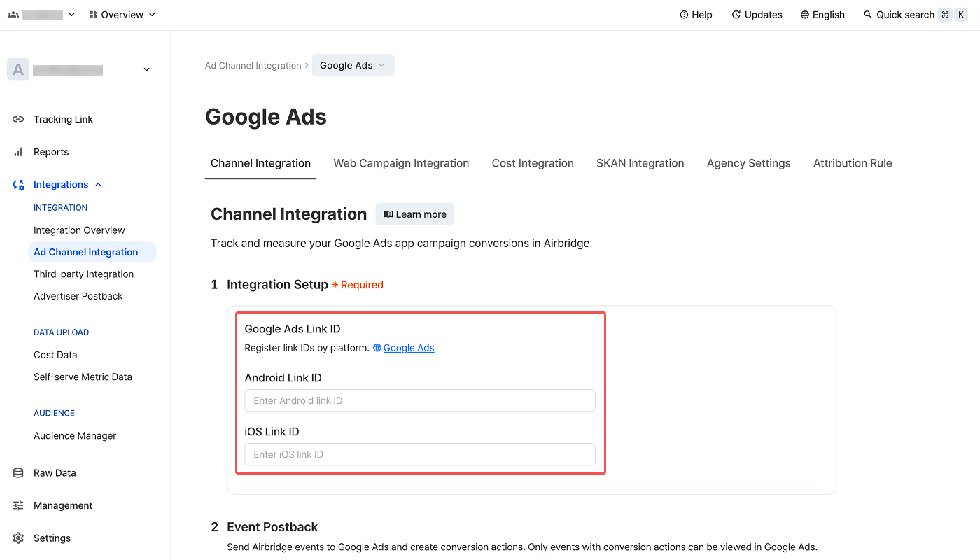This screenshot has width=980, height=560.
Task: Click the Reports bar chart icon
Action: 18,152
